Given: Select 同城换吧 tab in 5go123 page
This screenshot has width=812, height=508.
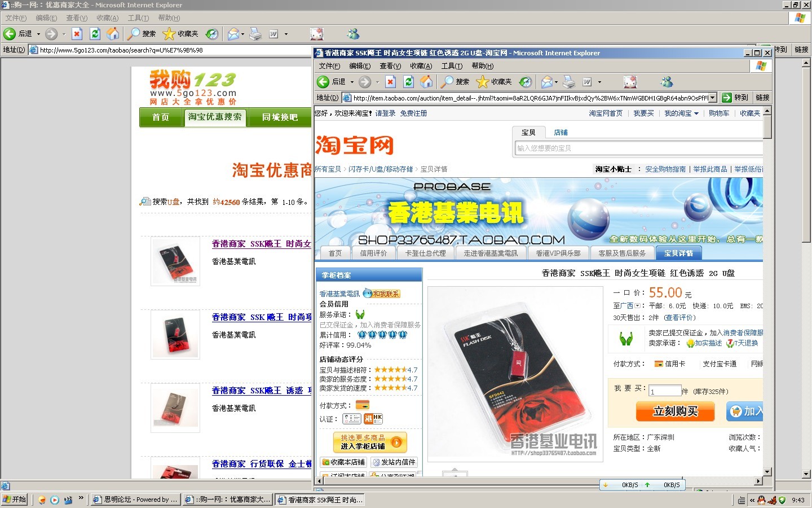Looking at the screenshot, I should pyautogui.click(x=280, y=117).
